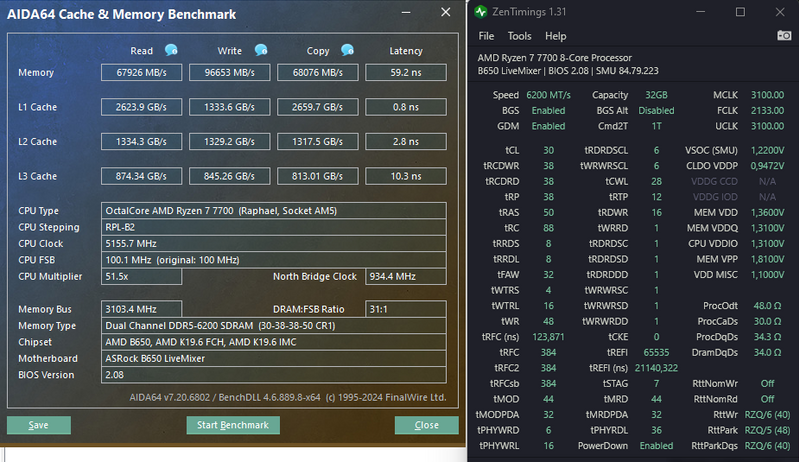
Task: Click the info icon next to Read
Action: point(171,50)
